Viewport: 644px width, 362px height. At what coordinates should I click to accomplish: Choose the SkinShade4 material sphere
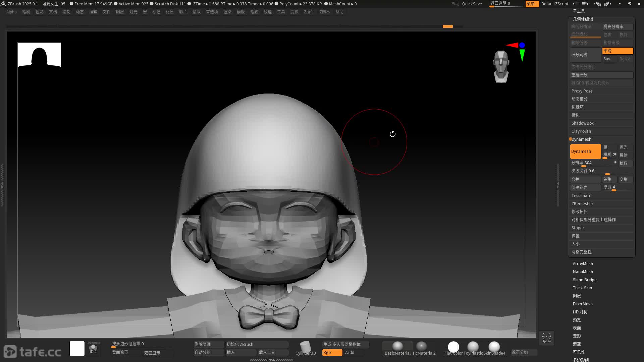[x=494, y=348]
